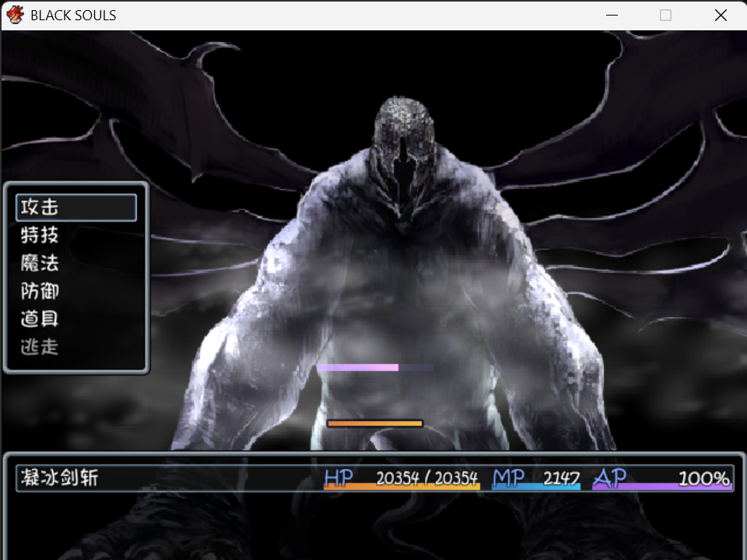Click the greyed-out 逃走 escape command

tap(40, 347)
